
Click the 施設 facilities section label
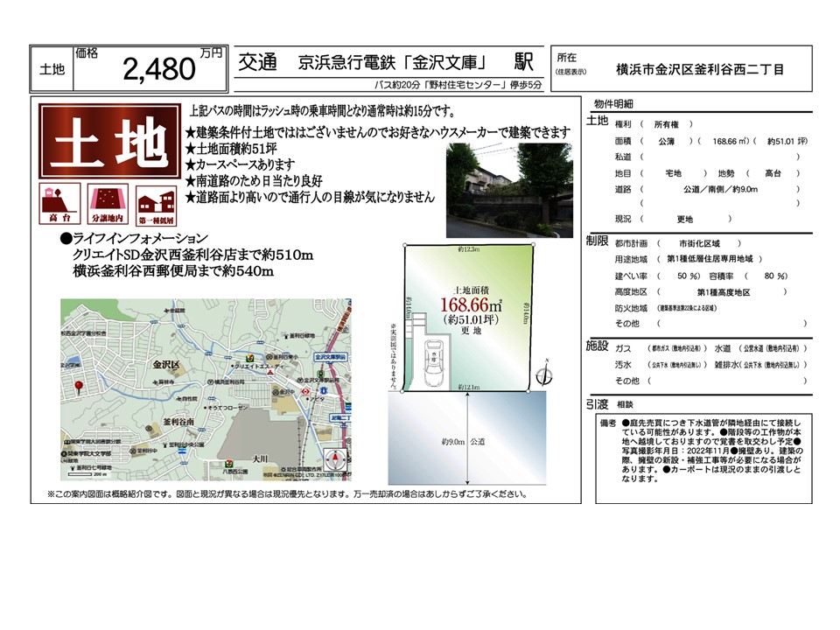coord(596,346)
